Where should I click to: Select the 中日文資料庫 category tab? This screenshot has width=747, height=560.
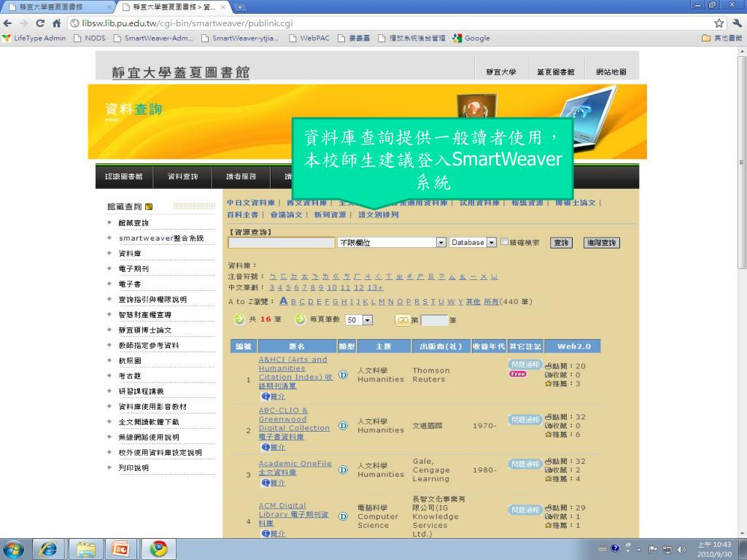[251, 203]
